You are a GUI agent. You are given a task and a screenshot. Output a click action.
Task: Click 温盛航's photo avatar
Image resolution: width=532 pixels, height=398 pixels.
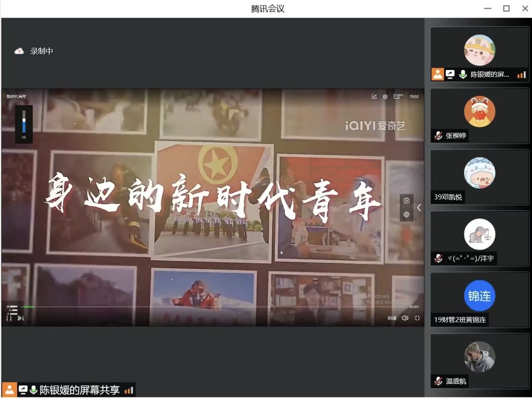point(479,357)
